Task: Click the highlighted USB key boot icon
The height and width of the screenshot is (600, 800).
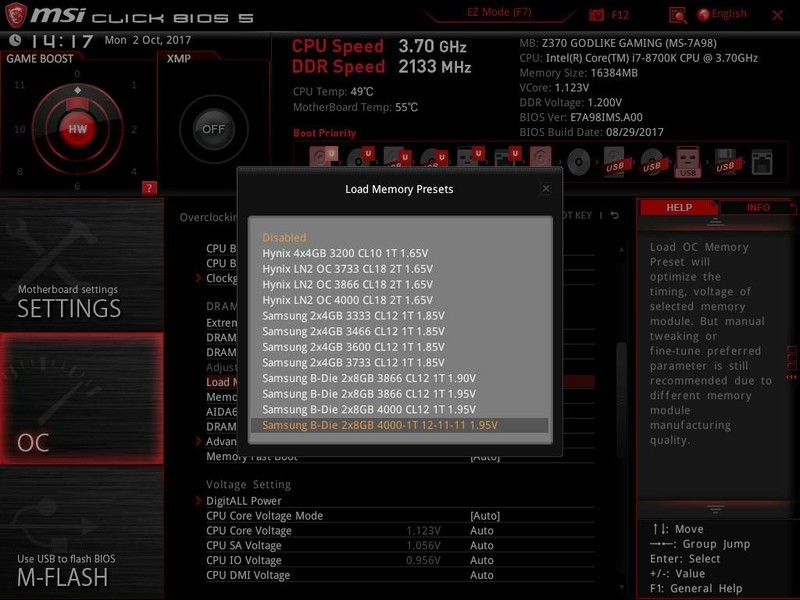Action: pyautogui.click(x=688, y=162)
